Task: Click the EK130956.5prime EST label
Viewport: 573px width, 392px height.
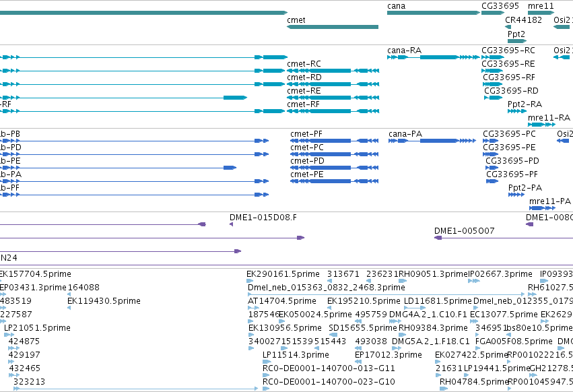Action: 285,327
